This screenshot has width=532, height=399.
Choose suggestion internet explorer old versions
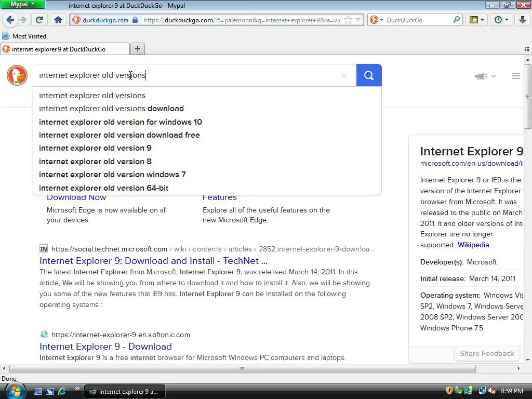[207, 96]
